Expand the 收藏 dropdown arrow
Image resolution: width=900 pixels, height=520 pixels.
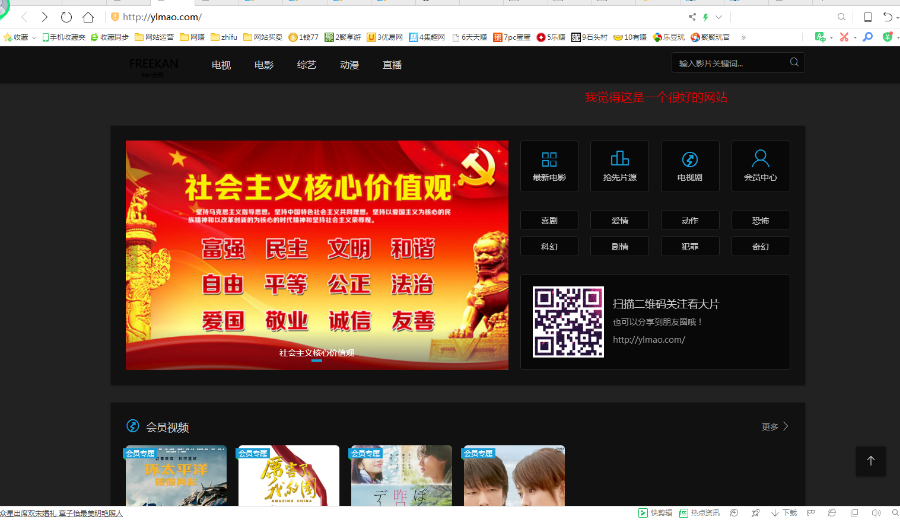pos(34,38)
